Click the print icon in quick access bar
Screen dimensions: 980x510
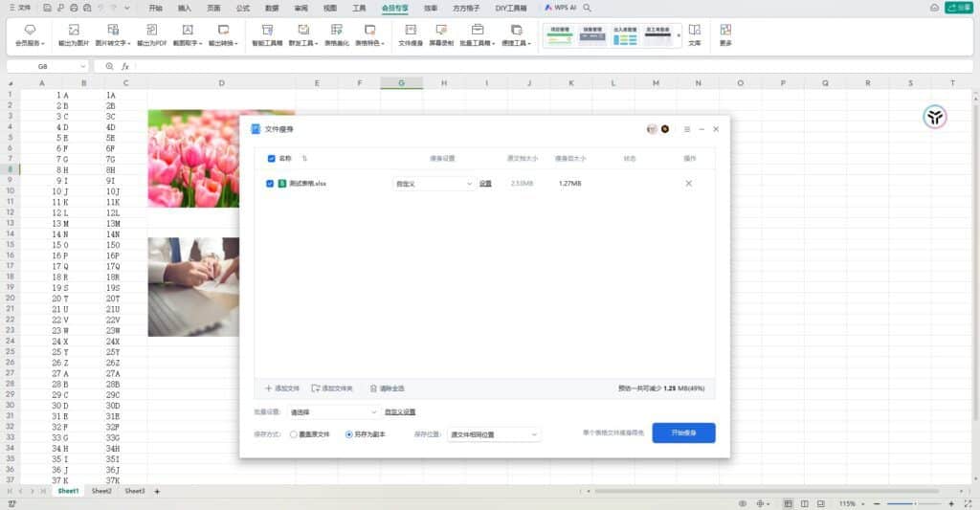tap(74, 8)
